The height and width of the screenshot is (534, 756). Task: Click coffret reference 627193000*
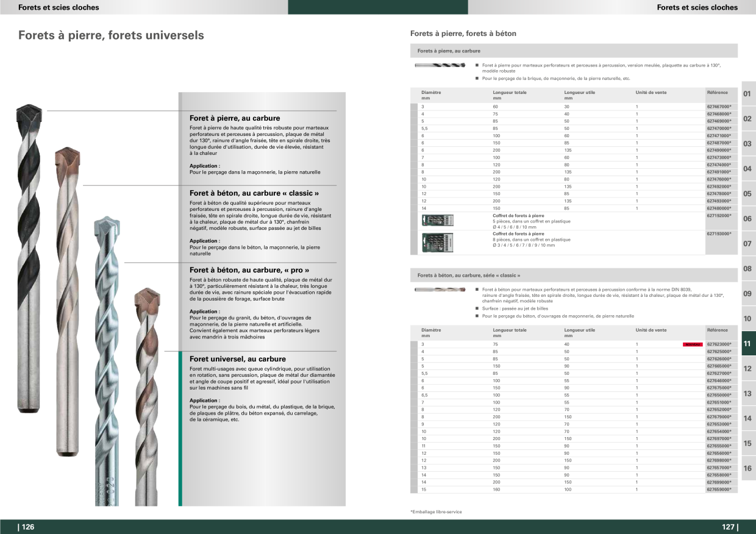click(x=719, y=234)
